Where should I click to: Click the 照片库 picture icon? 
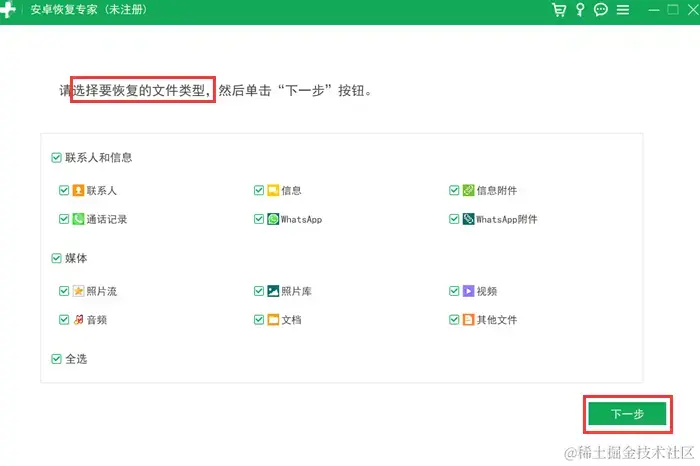click(273, 291)
